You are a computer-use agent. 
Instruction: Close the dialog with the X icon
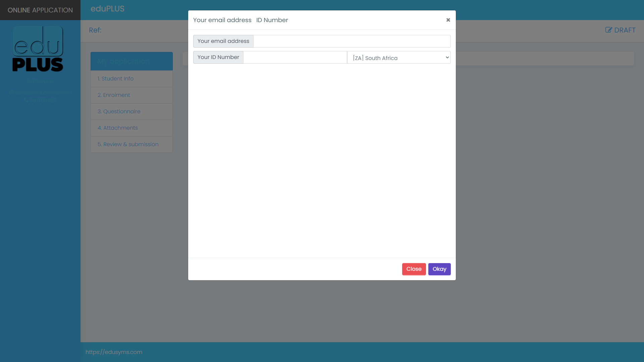448,20
